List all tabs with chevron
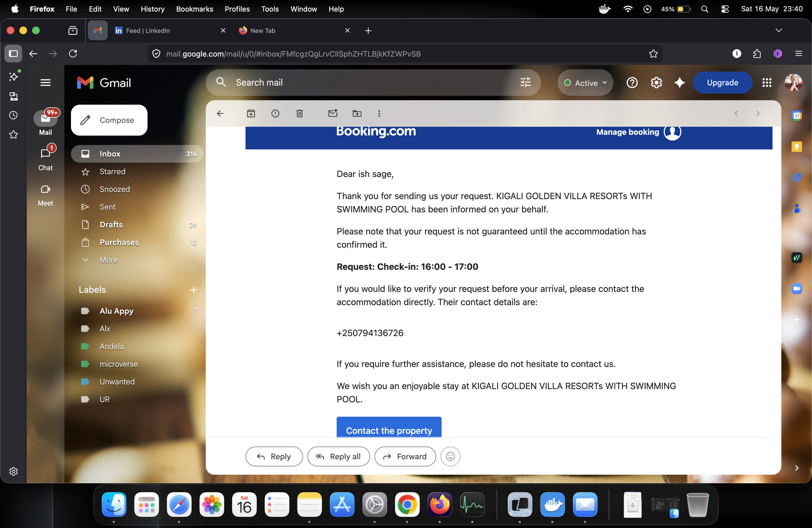 click(x=779, y=30)
